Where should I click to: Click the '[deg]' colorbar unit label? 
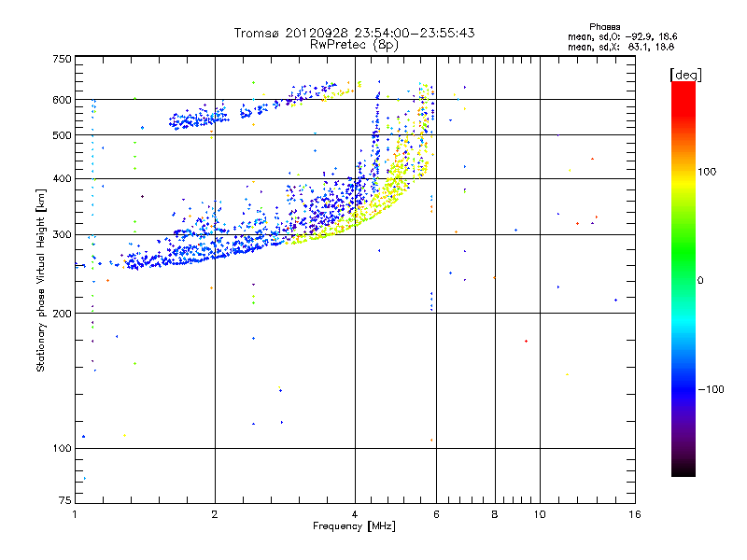pos(685,75)
